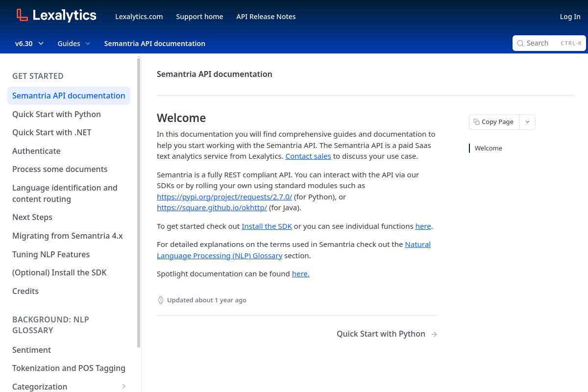Open the Guides dropdown menu
588x392 pixels.
pyautogui.click(x=74, y=44)
